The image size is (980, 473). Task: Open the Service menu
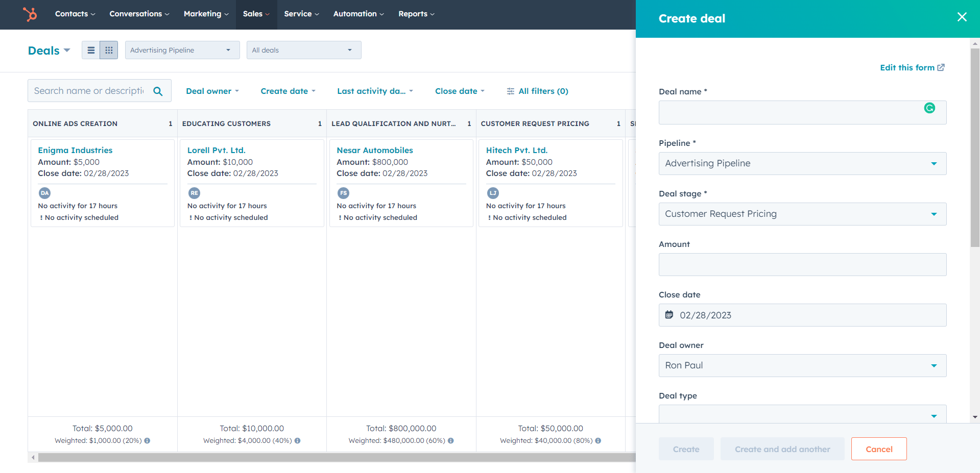click(x=302, y=14)
